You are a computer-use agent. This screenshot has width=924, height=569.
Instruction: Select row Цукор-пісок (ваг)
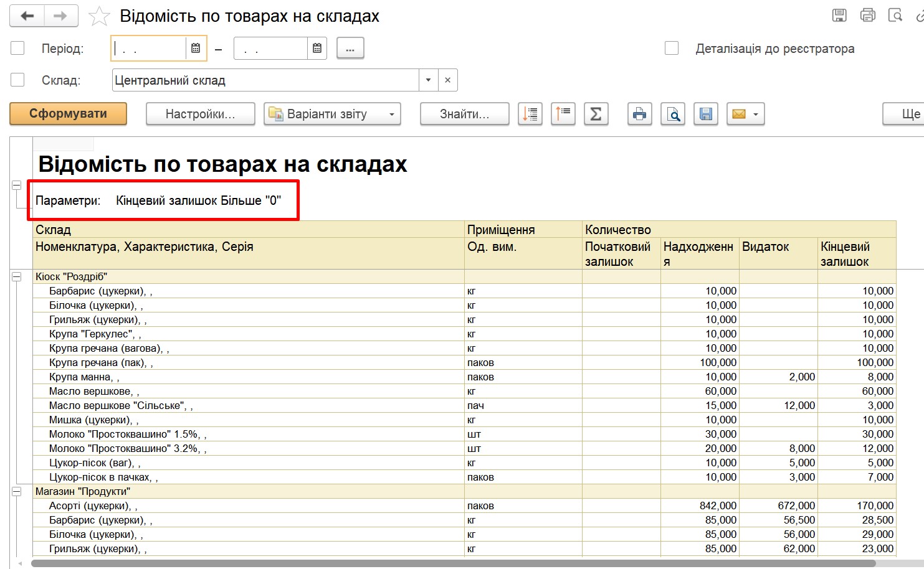coord(465,463)
